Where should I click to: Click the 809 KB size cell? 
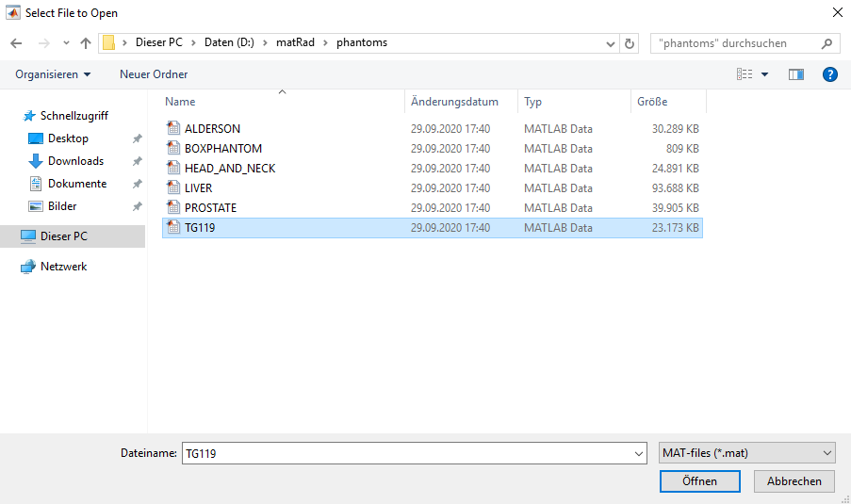point(682,149)
